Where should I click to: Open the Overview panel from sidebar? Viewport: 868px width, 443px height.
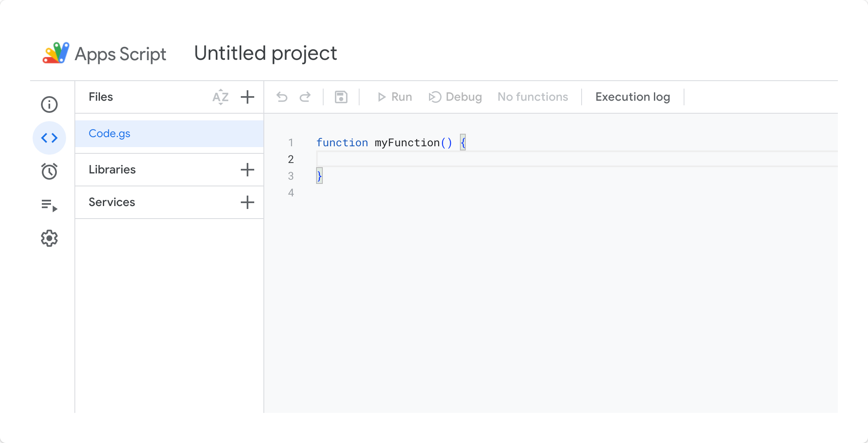tap(49, 104)
